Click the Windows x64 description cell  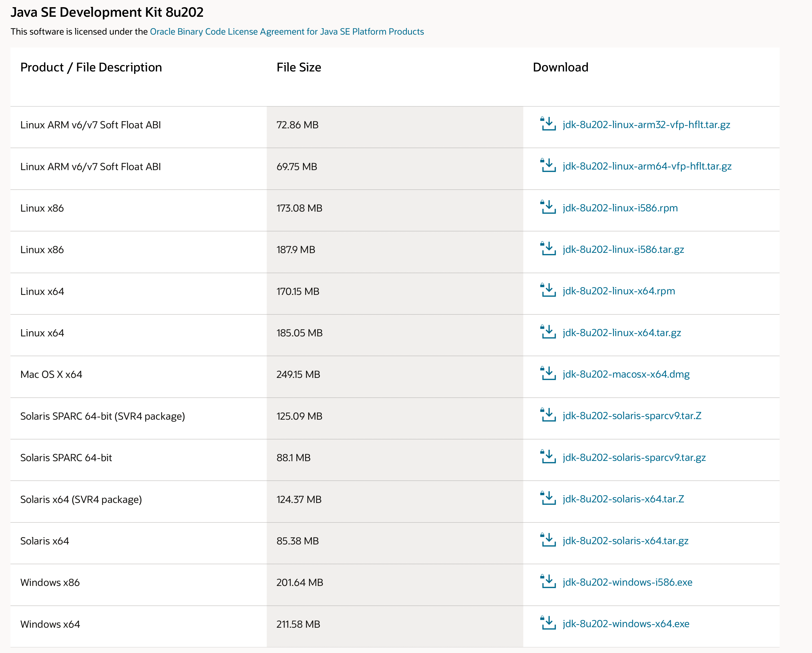pos(139,626)
